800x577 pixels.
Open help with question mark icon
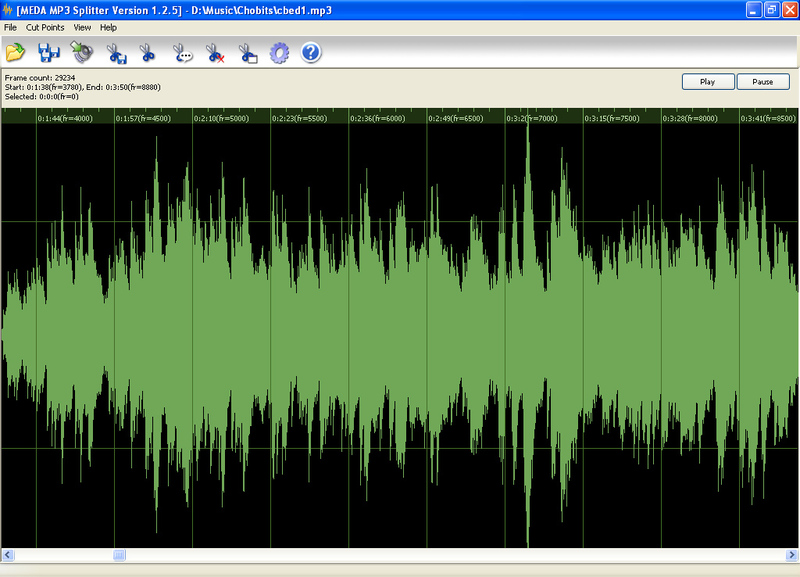311,52
